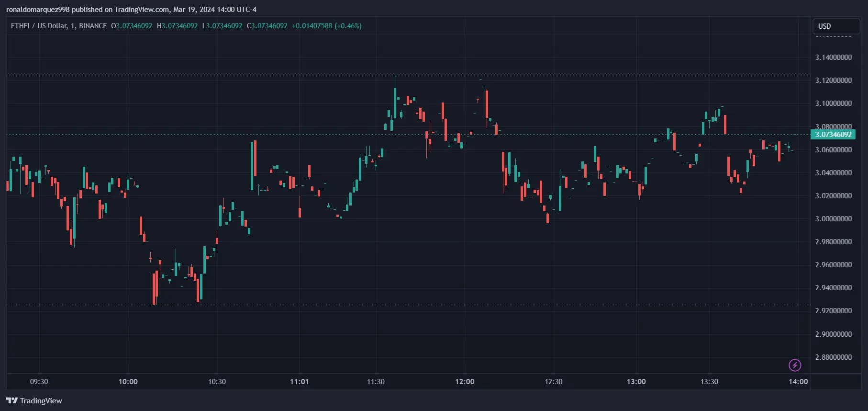The width and height of the screenshot is (868, 411).
Task: Click the 2.96000000 price axis label
Action: [834, 265]
